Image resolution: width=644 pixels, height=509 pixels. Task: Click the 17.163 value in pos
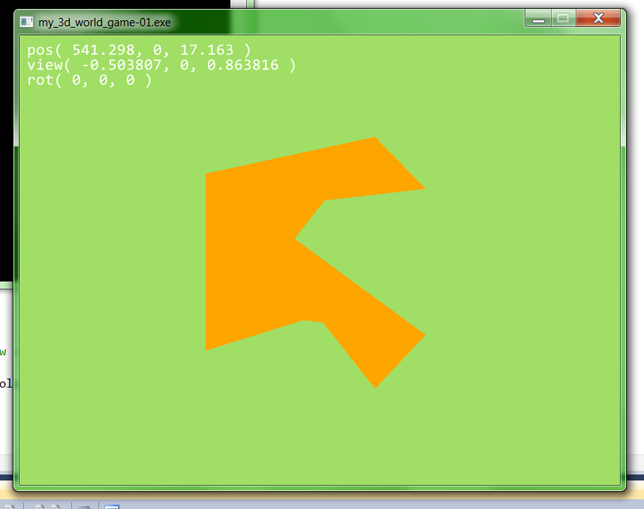[x=207, y=49]
